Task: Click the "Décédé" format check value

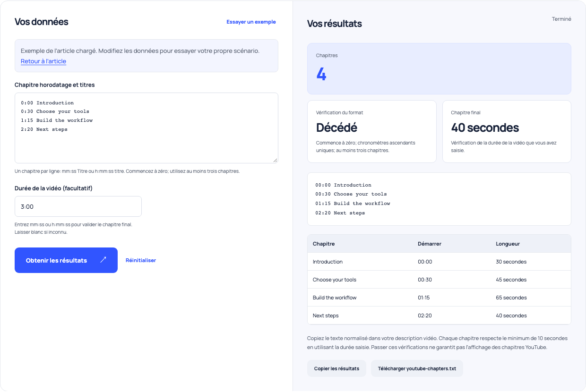Action: point(336,128)
